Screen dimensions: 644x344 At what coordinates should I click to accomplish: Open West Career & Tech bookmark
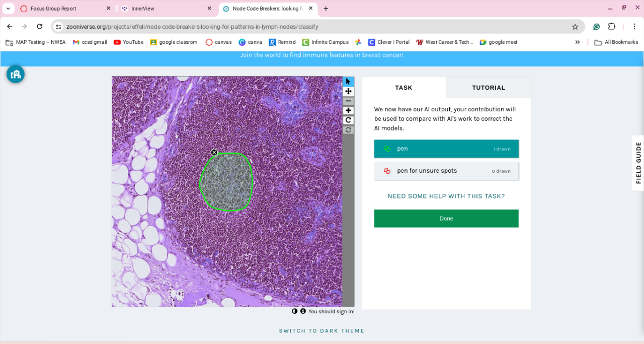444,42
